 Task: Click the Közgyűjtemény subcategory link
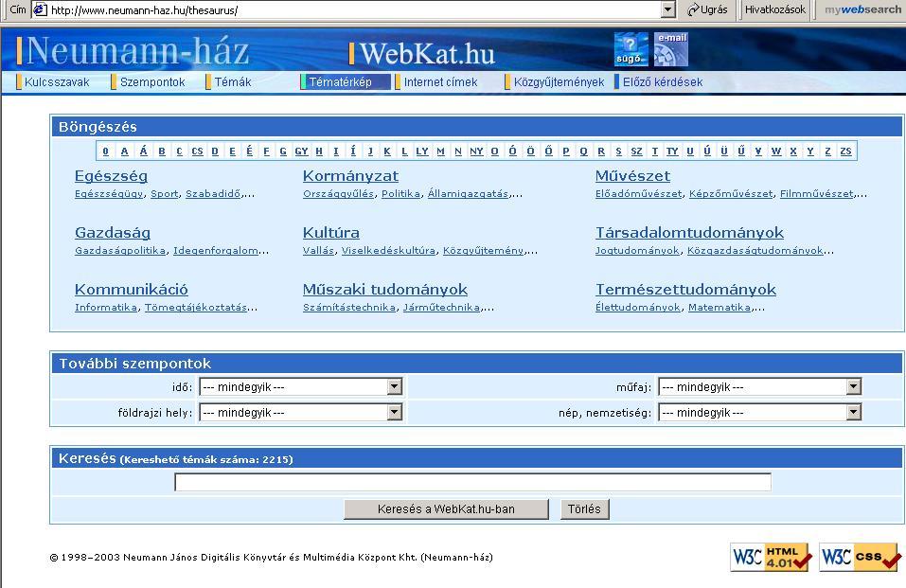pyautogui.click(x=483, y=250)
